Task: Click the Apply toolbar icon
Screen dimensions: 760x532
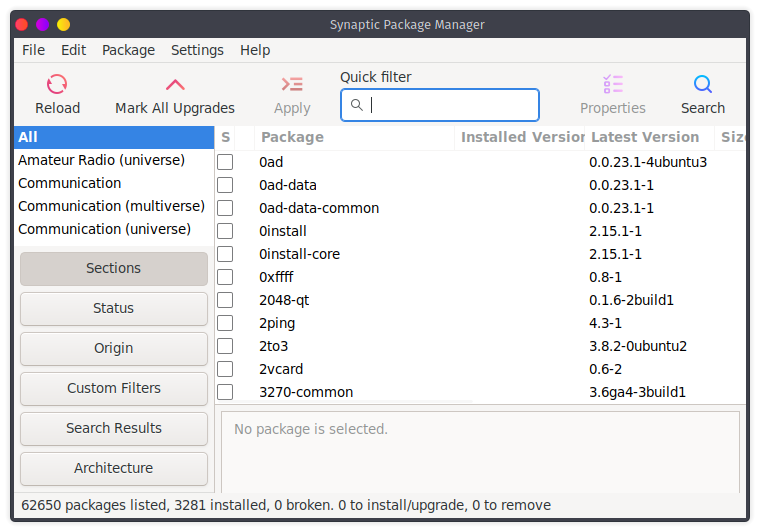Action: (292, 85)
